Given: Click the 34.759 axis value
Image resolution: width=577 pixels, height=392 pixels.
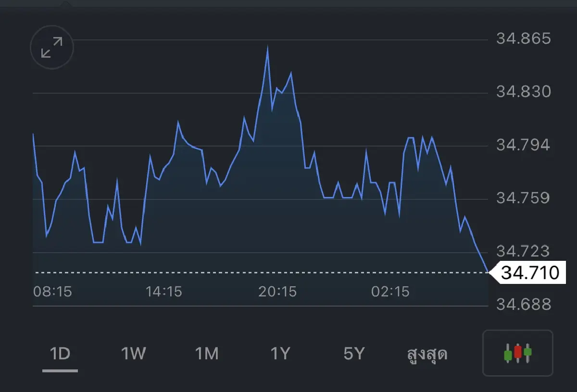Looking at the screenshot, I should click(x=524, y=198).
